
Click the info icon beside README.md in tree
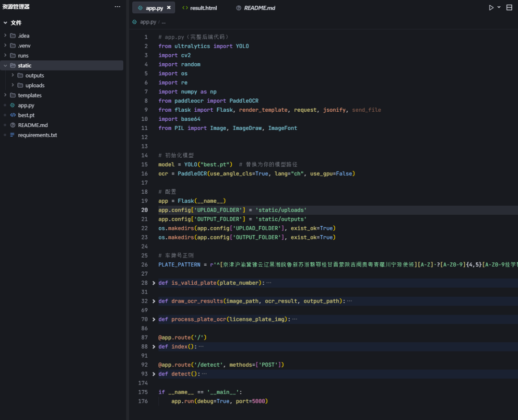coord(12,125)
